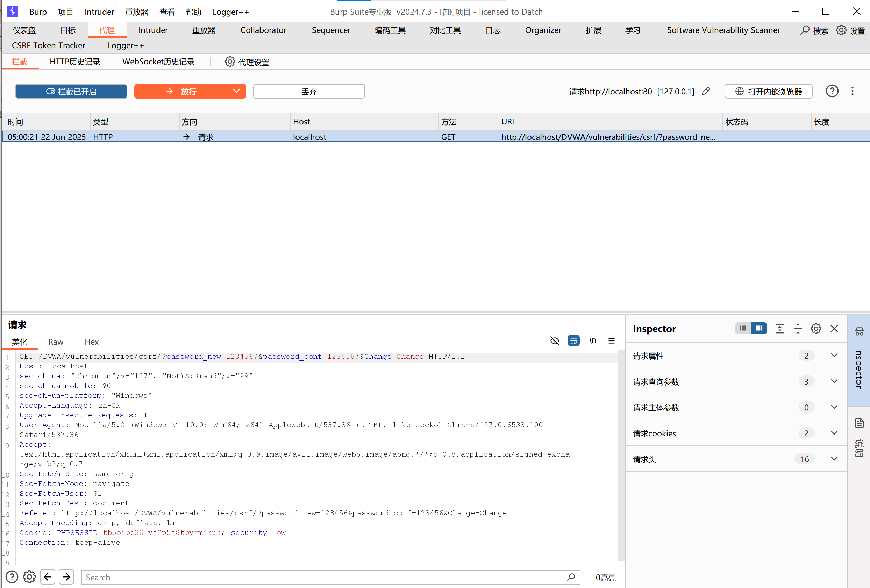This screenshot has width=870, height=588.
Task: Go to the previous request with back arrow
Action: (48, 577)
